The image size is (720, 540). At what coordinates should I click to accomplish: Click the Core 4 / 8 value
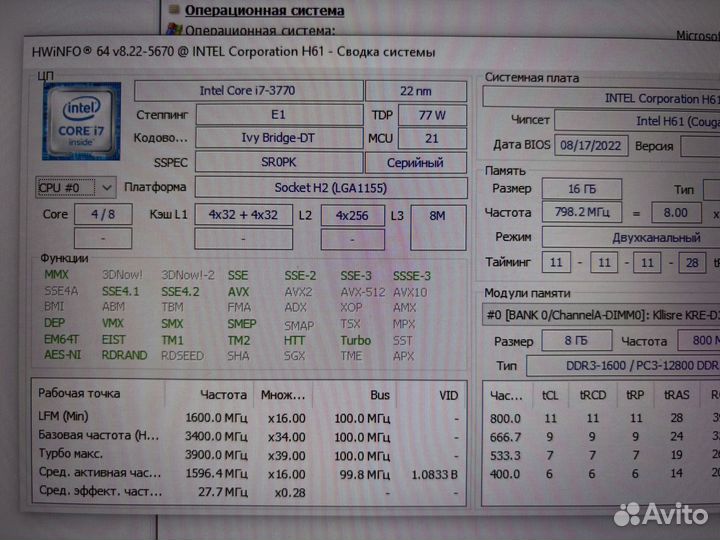[x=103, y=214]
